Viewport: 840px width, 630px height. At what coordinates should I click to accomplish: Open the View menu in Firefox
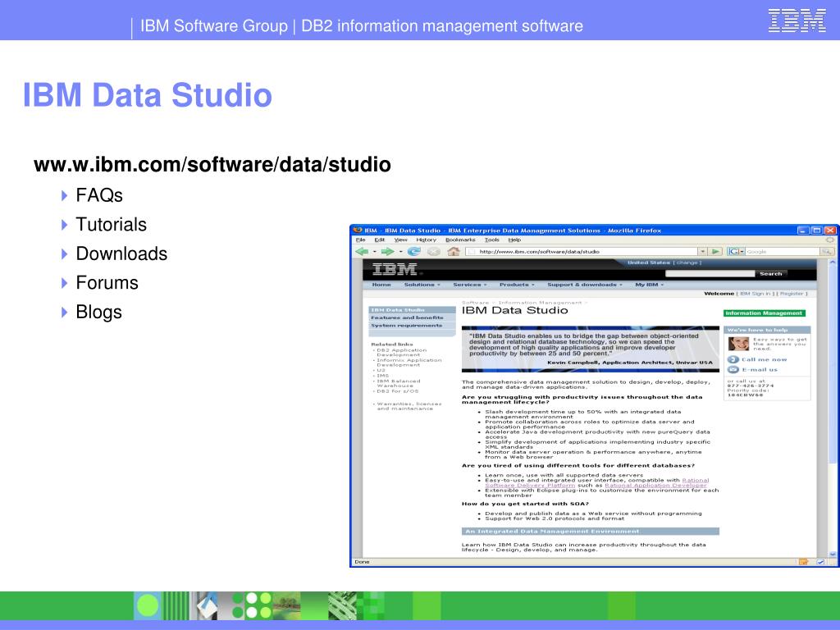[x=400, y=240]
